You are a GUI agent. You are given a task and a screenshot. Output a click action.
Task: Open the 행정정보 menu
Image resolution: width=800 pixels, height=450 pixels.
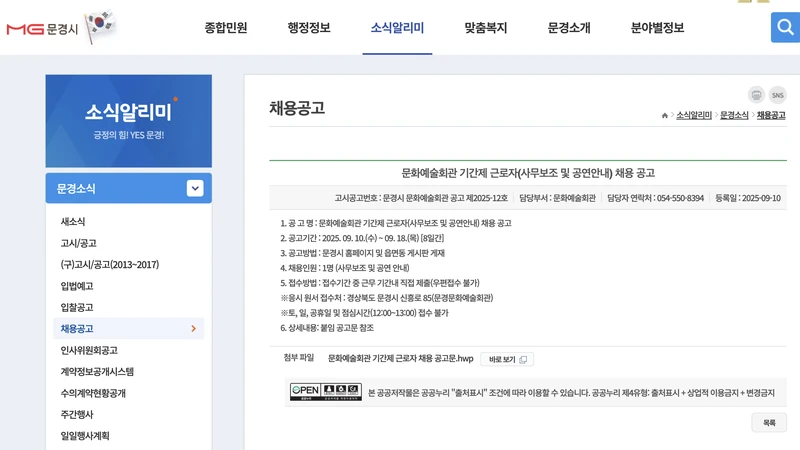click(309, 28)
